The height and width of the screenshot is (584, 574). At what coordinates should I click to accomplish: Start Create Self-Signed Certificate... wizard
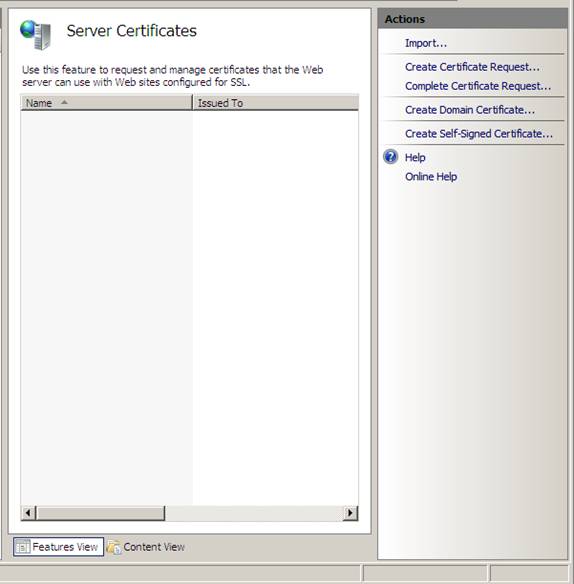(x=479, y=134)
